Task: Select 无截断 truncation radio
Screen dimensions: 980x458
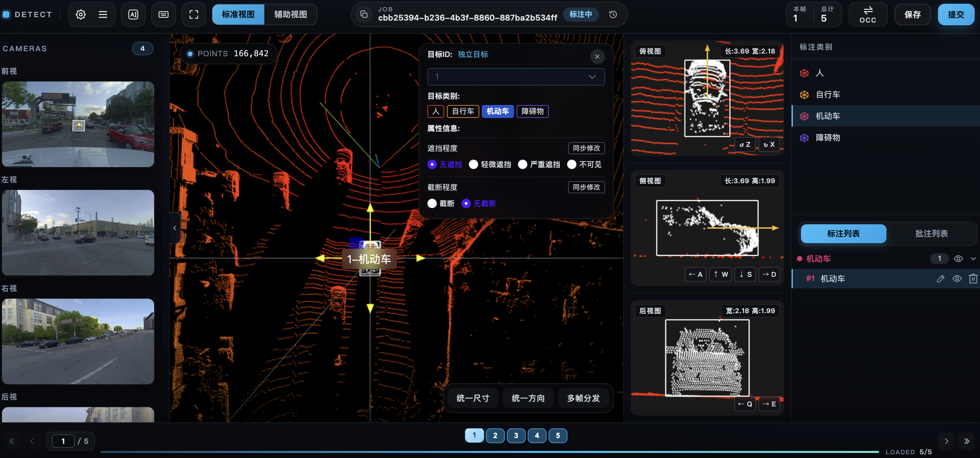Action: tap(466, 204)
